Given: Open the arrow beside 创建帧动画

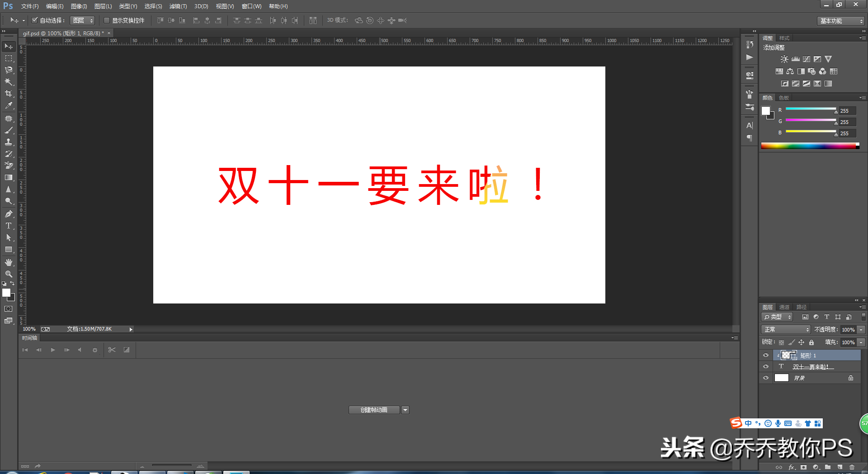Looking at the screenshot, I should coord(405,410).
